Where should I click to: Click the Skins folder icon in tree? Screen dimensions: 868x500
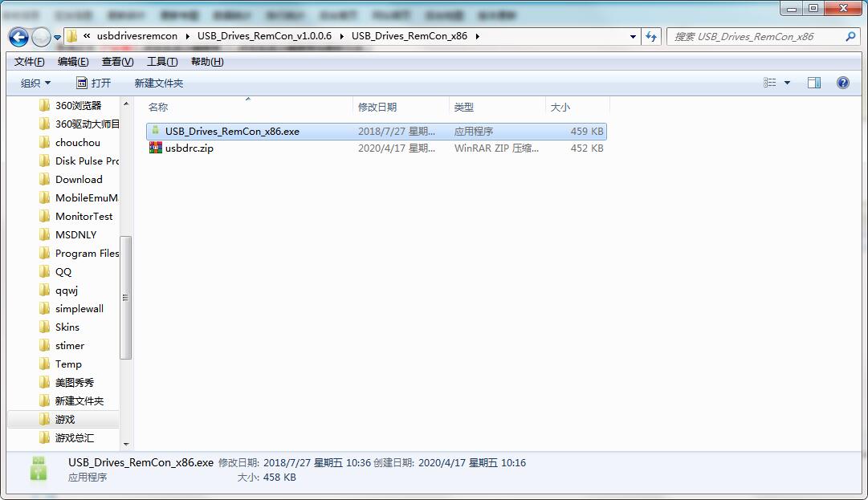point(45,327)
